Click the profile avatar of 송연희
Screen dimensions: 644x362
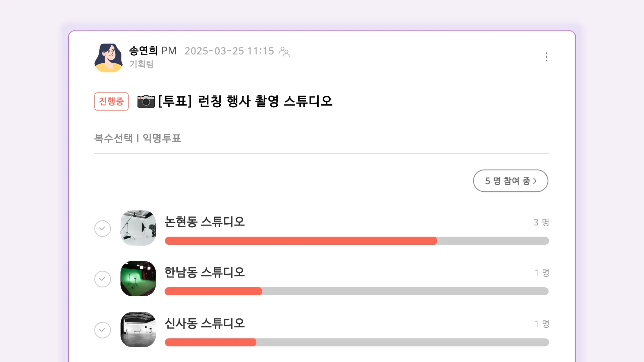pyautogui.click(x=109, y=58)
